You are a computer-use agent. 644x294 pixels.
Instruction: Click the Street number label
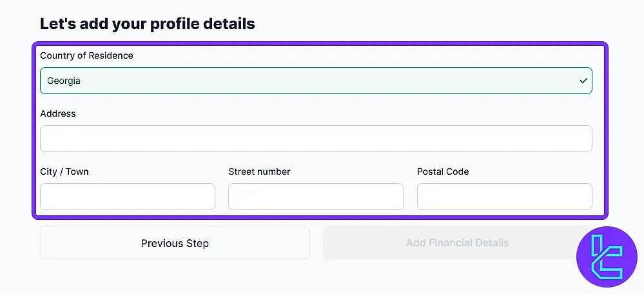[x=259, y=171]
